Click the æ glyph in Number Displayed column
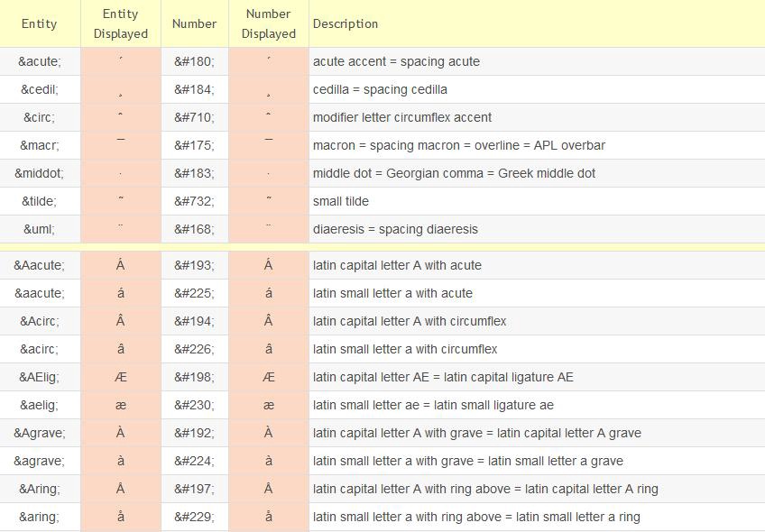This screenshot has width=765, height=532. (269, 405)
